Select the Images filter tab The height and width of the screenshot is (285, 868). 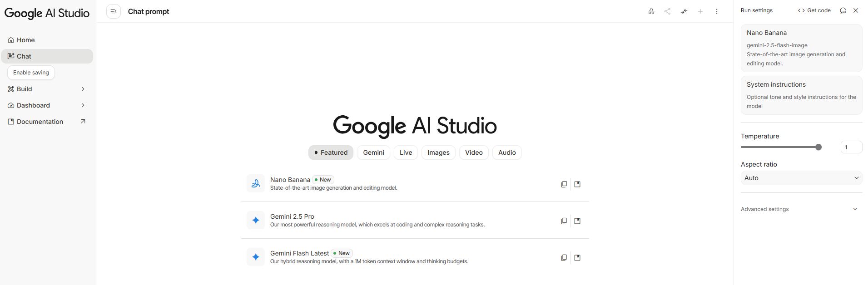pos(438,152)
